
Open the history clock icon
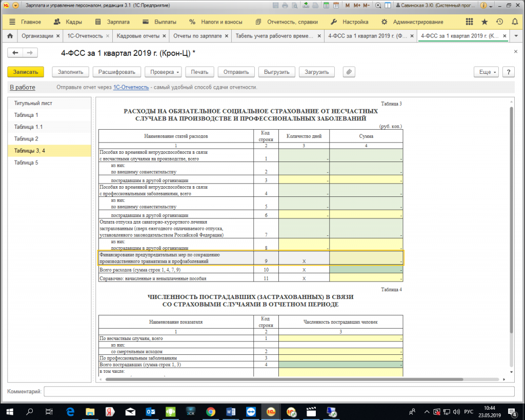coord(499,22)
